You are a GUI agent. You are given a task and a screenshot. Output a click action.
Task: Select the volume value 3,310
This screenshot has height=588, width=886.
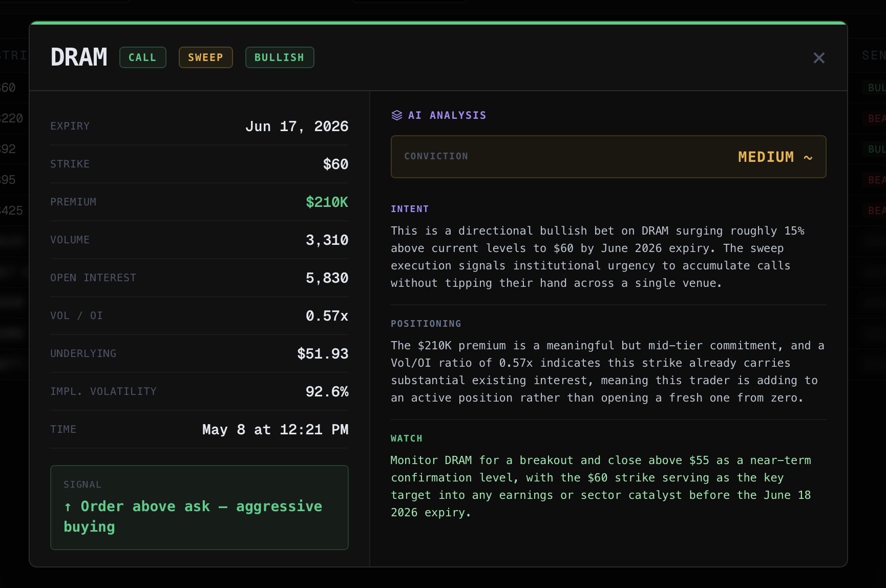click(327, 240)
